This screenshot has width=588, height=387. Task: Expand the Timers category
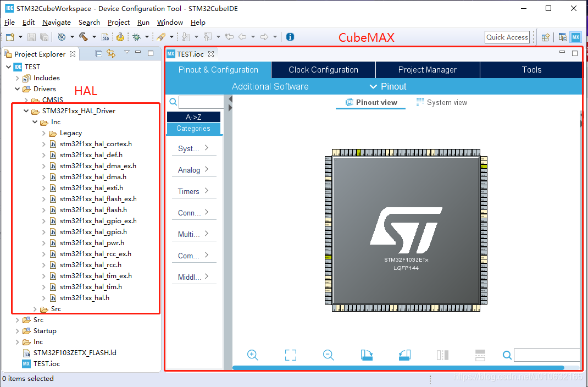194,191
